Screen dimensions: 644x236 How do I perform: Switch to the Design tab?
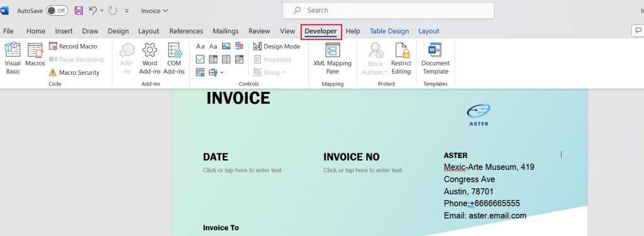click(118, 31)
